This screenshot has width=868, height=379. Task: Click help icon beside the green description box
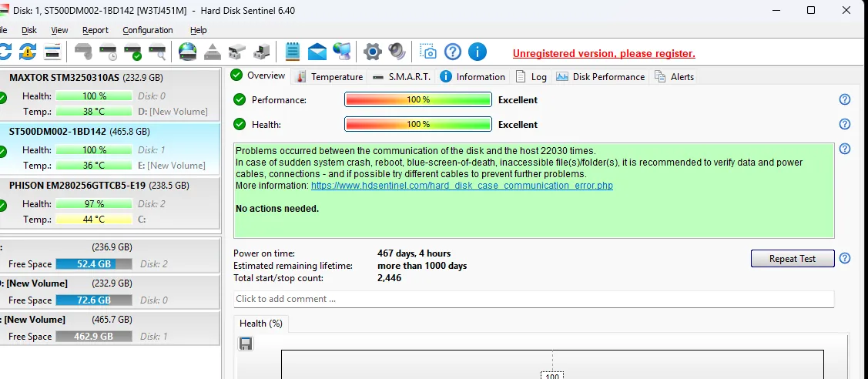coord(845,149)
